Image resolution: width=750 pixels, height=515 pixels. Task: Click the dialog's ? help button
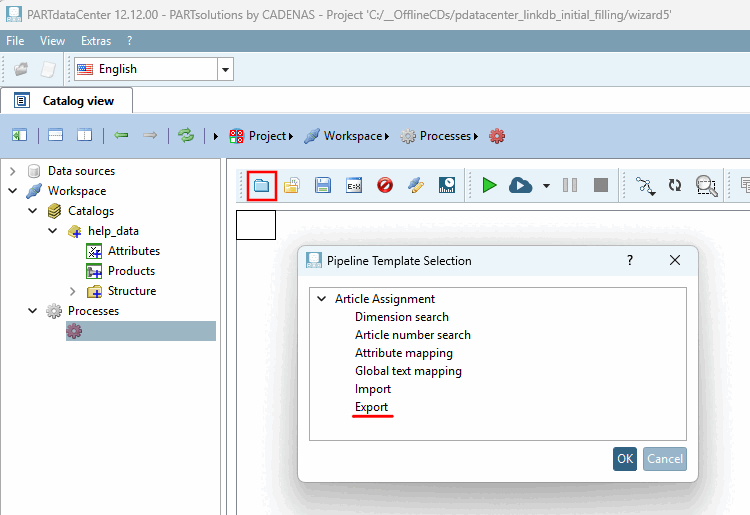(x=630, y=260)
